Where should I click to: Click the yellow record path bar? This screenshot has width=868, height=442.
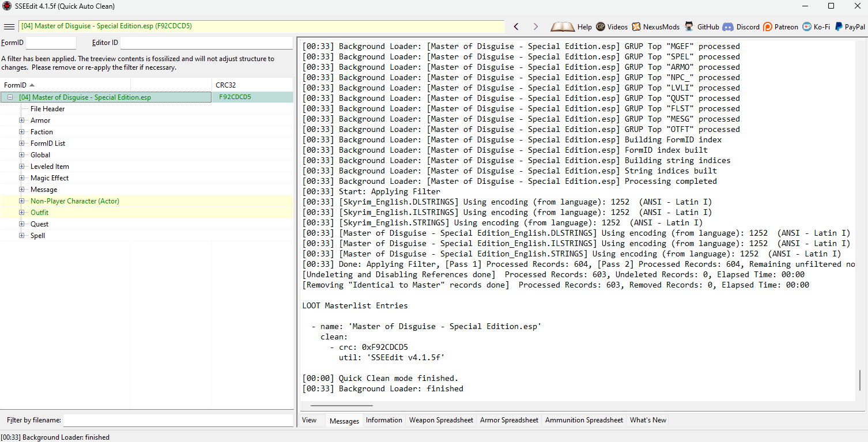(262, 27)
